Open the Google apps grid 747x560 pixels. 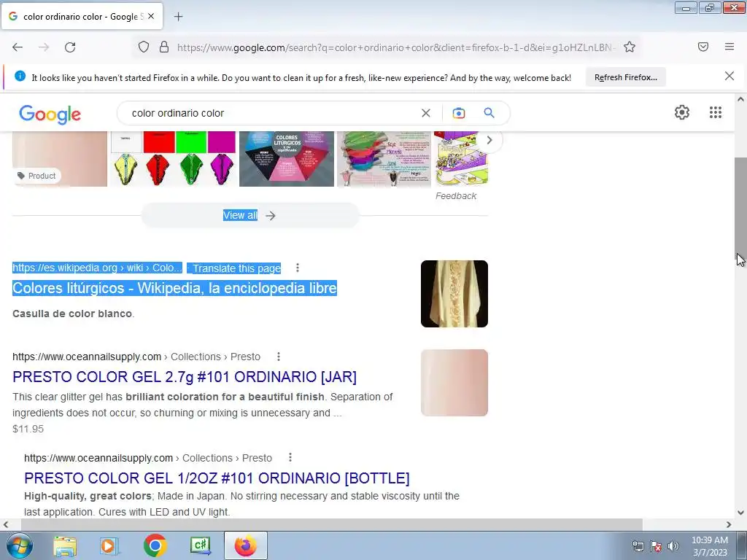pyautogui.click(x=716, y=112)
